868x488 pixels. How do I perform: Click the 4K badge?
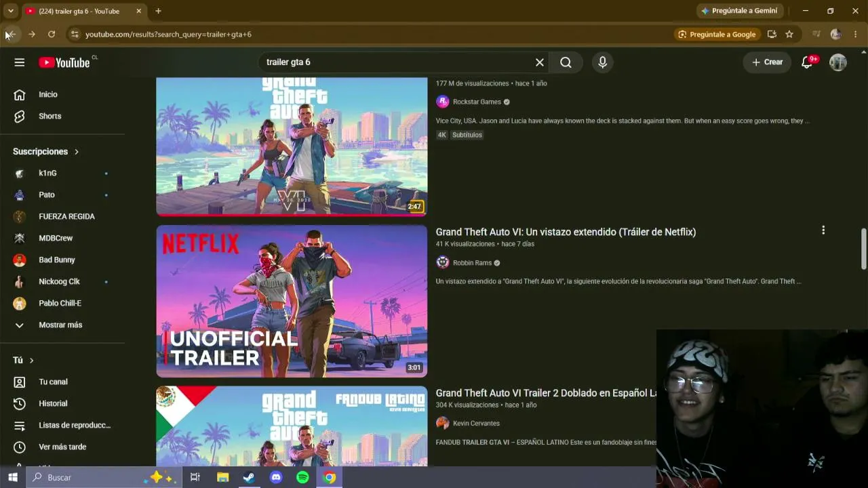click(442, 135)
